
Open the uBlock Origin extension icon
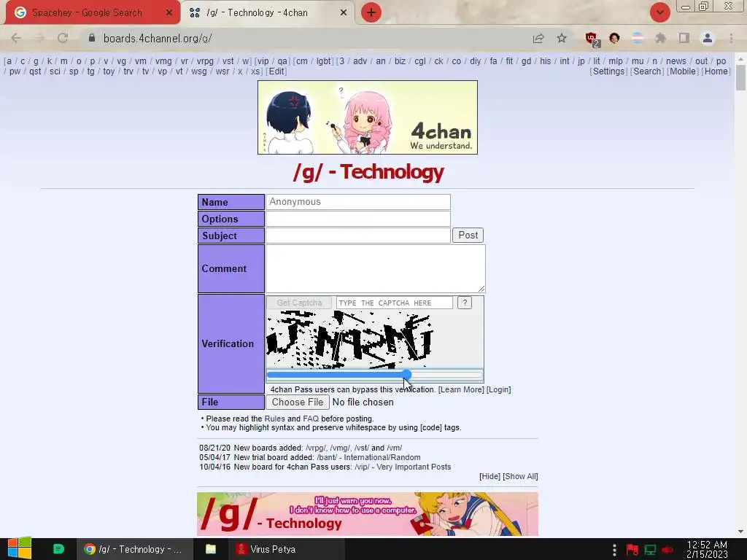coord(592,39)
